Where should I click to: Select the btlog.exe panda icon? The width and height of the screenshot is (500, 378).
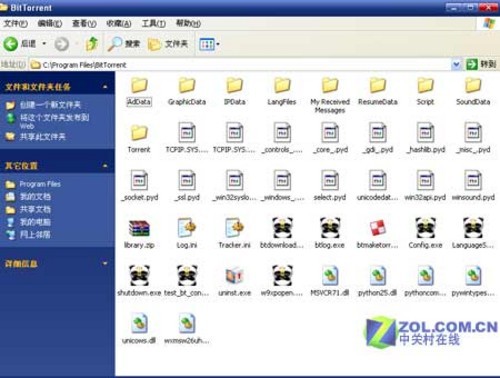[x=330, y=228]
